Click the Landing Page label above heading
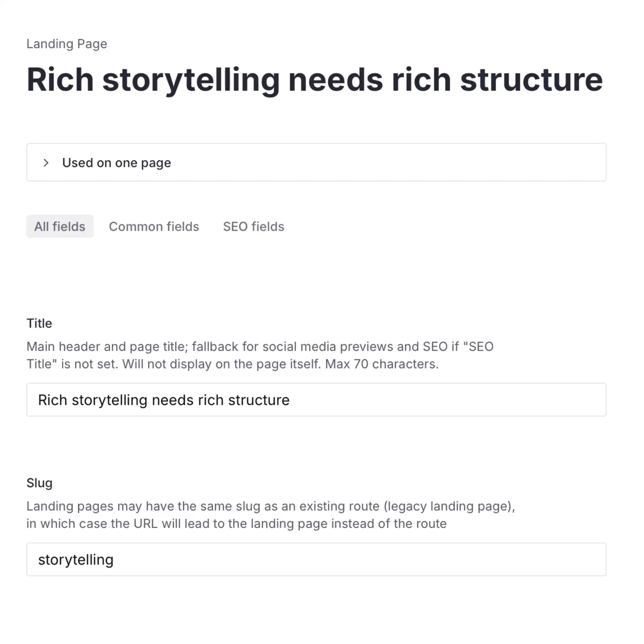This screenshot has width=644, height=644. (67, 44)
